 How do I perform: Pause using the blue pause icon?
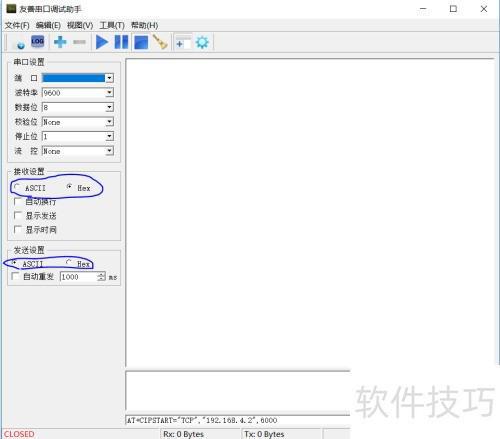[121, 42]
